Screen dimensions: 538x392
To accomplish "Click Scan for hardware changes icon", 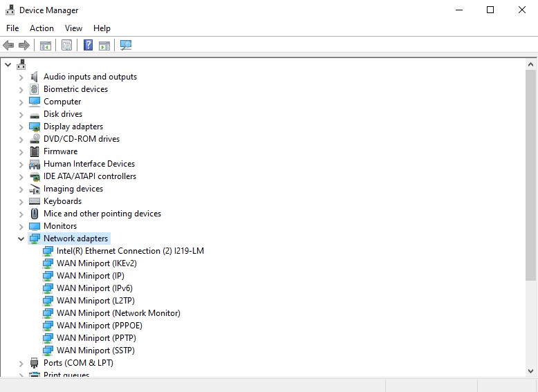I will 126,45.
